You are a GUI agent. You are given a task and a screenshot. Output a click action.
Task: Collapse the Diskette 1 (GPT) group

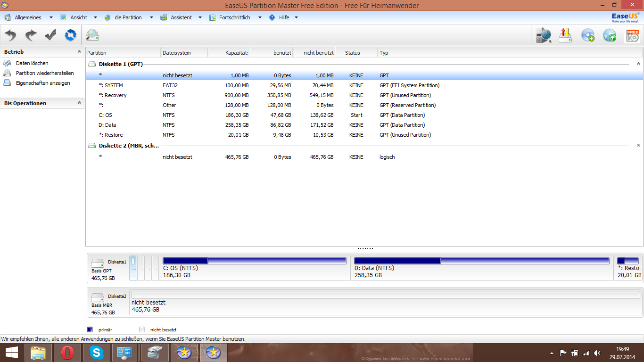638,64
